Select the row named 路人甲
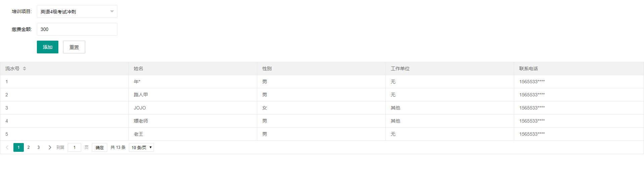Screen dimensions: 644x180 322,95
